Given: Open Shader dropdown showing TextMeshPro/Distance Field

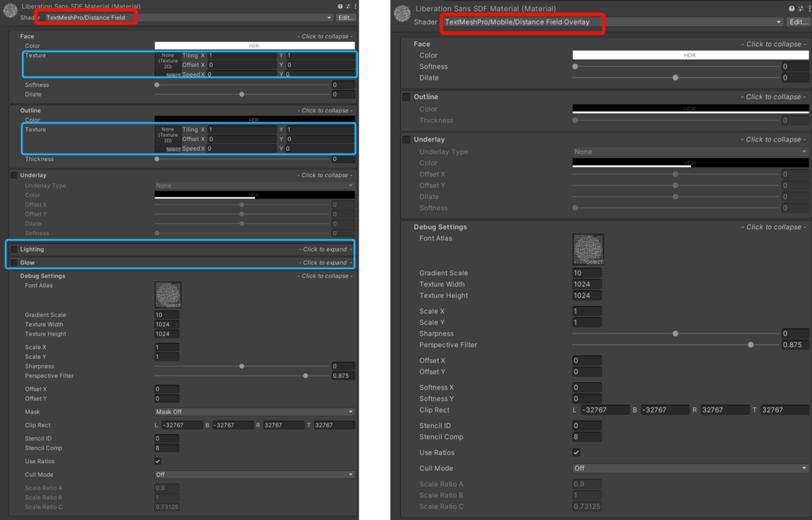Looking at the screenshot, I should (x=188, y=18).
